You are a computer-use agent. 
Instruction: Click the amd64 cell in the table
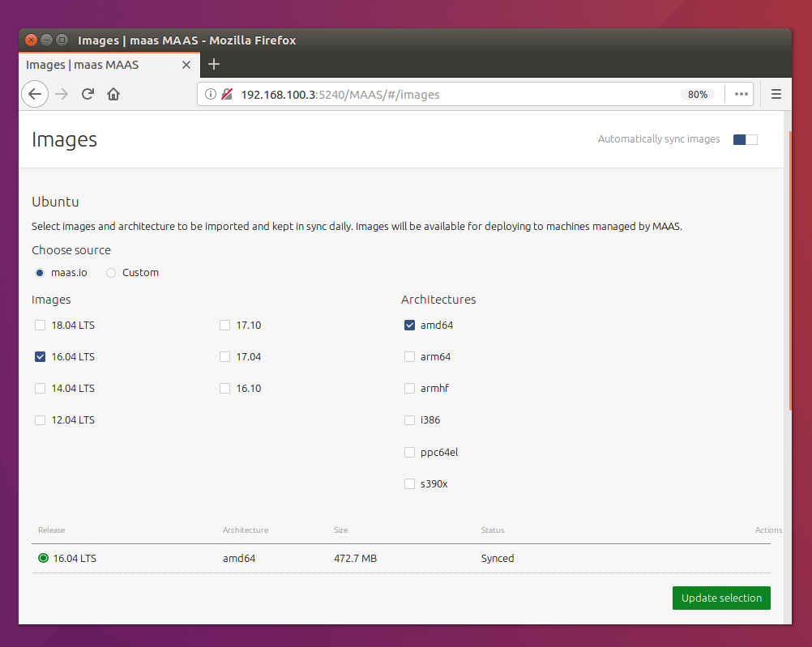pos(239,559)
